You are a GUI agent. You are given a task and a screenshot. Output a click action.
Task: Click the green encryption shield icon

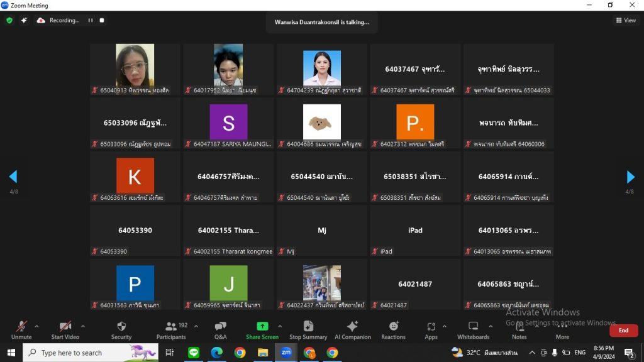tap(9, 20)
